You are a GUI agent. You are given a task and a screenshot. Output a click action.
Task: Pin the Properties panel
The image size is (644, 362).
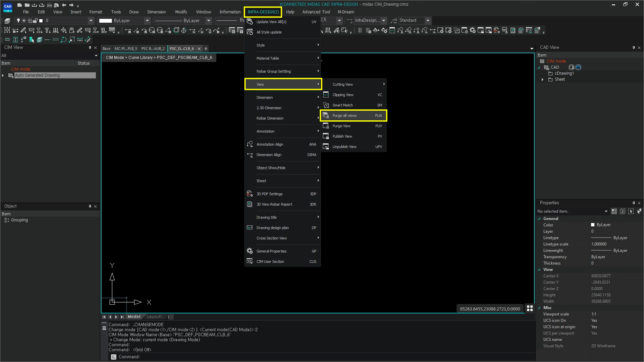634,203
